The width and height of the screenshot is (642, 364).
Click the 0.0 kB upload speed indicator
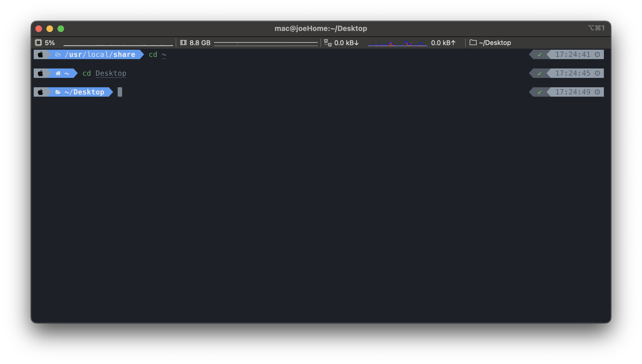pyautogui.click(x=443, y=43)
